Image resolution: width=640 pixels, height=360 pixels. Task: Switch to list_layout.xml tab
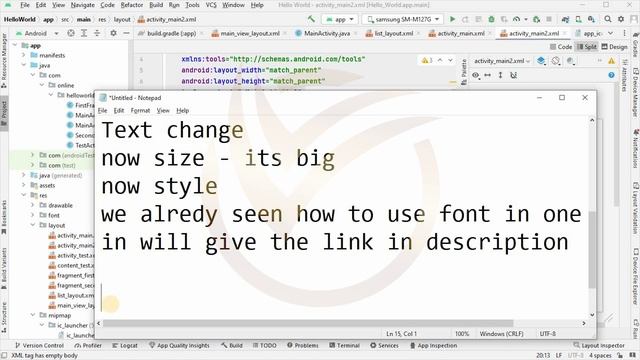click(x=393, y=33)
